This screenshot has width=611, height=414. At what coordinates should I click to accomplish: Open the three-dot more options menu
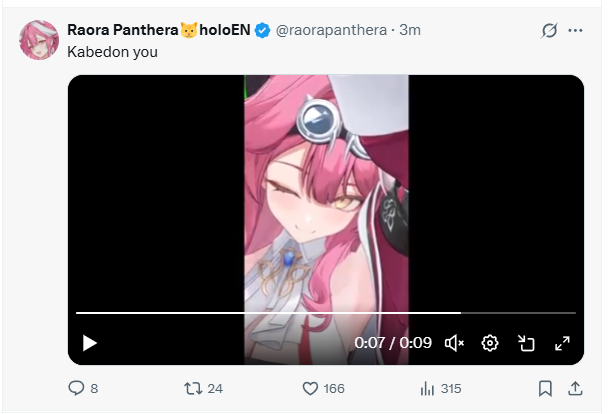point(575,30)
